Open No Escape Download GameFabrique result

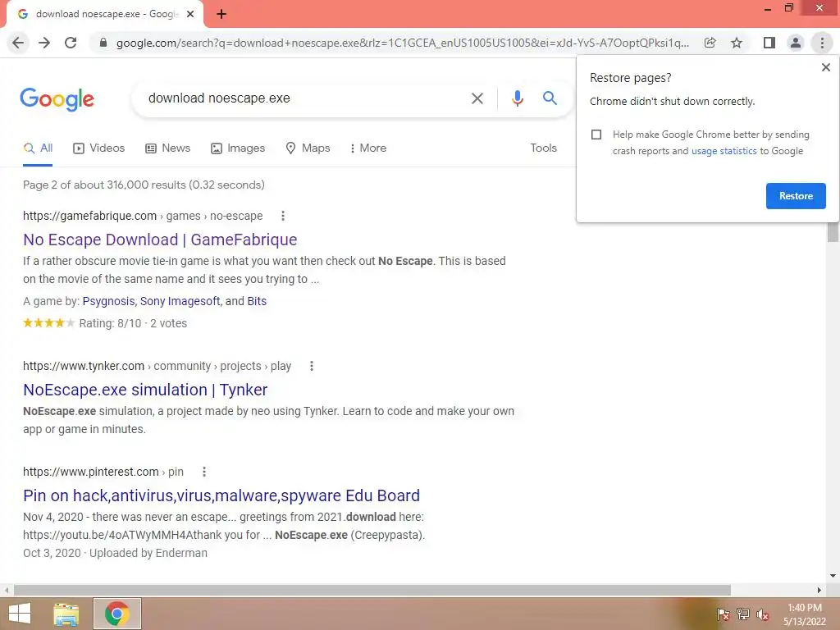tap(160, 240)
